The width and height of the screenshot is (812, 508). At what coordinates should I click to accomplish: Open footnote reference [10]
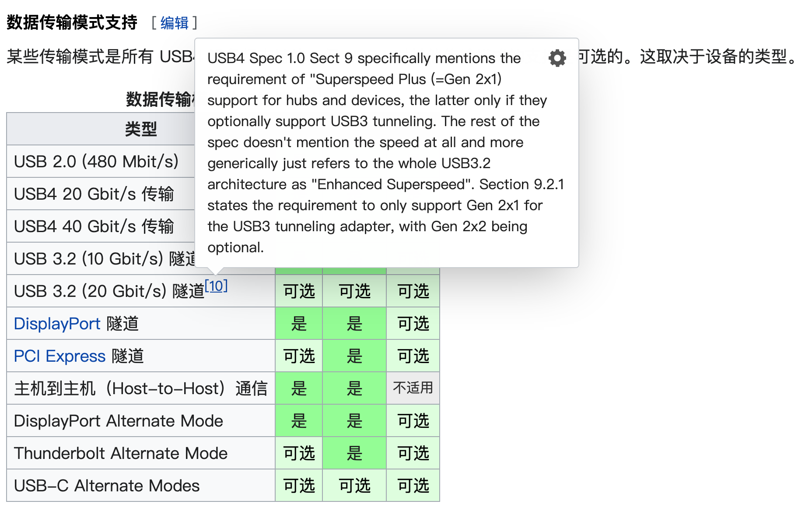coord(216,286)
